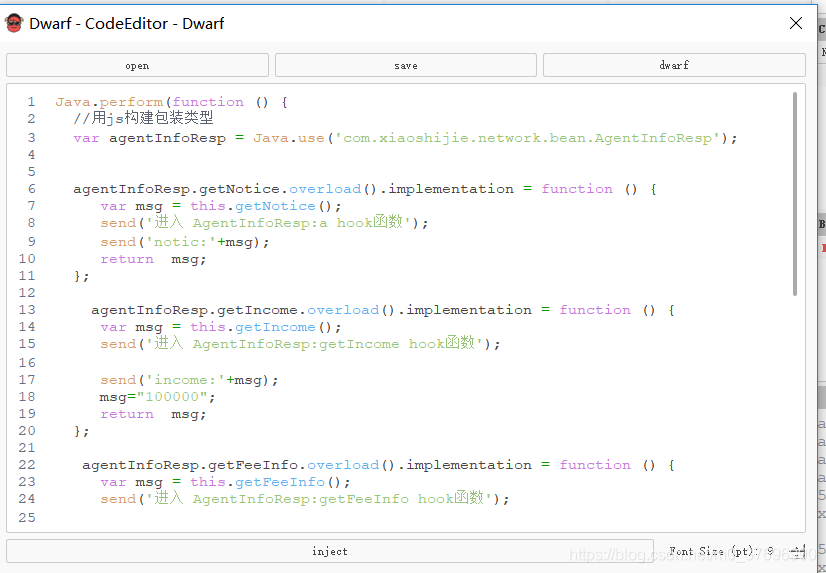
Task: Click the Dwarf app icon in the title bar
Action: [14, 23]
